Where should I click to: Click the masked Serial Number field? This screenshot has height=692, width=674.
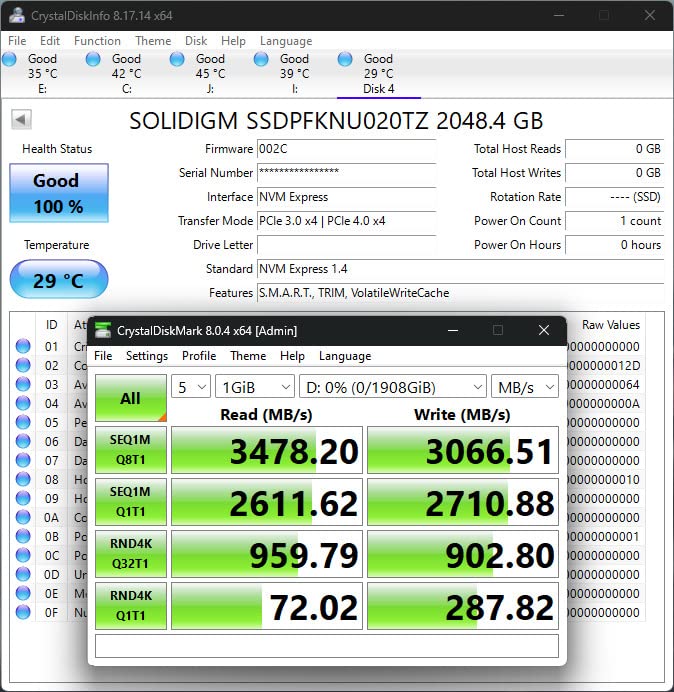346,173
